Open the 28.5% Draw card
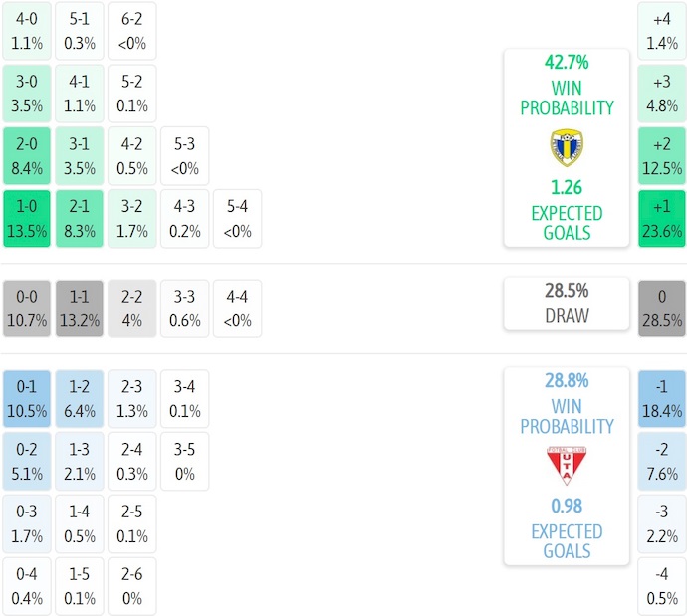This screenshot has width=687, height=616. (566, 304)
